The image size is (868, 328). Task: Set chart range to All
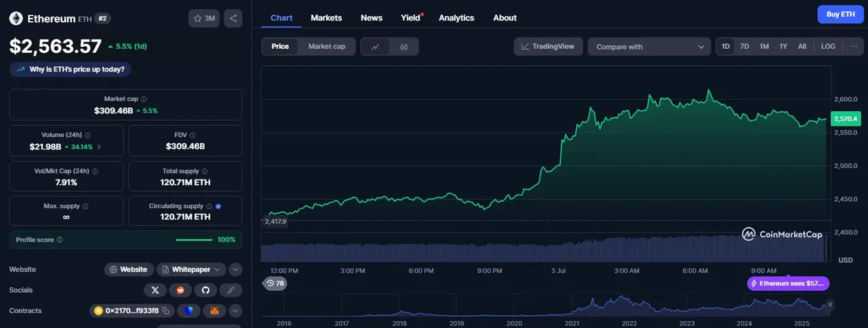(x=802, y=46)
